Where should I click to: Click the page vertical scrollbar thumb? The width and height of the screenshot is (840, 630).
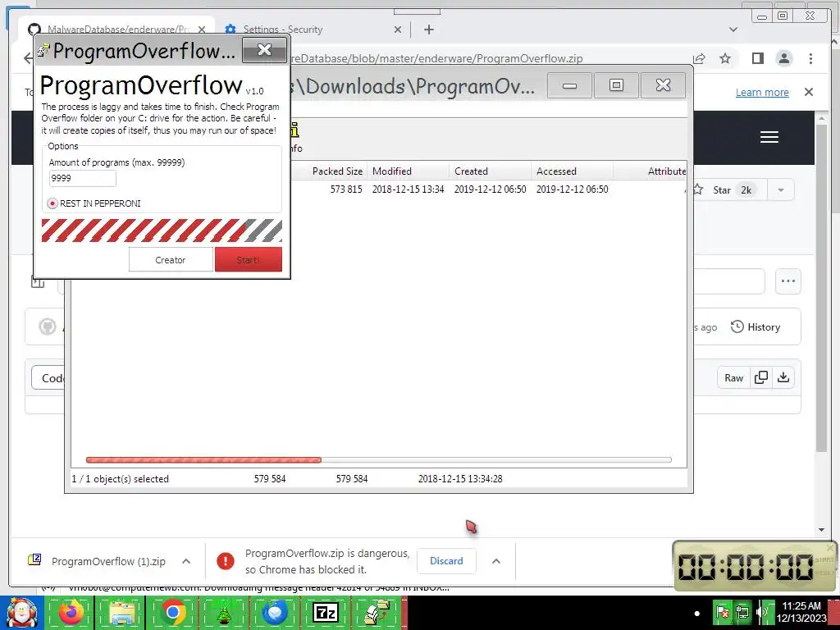[822, 288]
